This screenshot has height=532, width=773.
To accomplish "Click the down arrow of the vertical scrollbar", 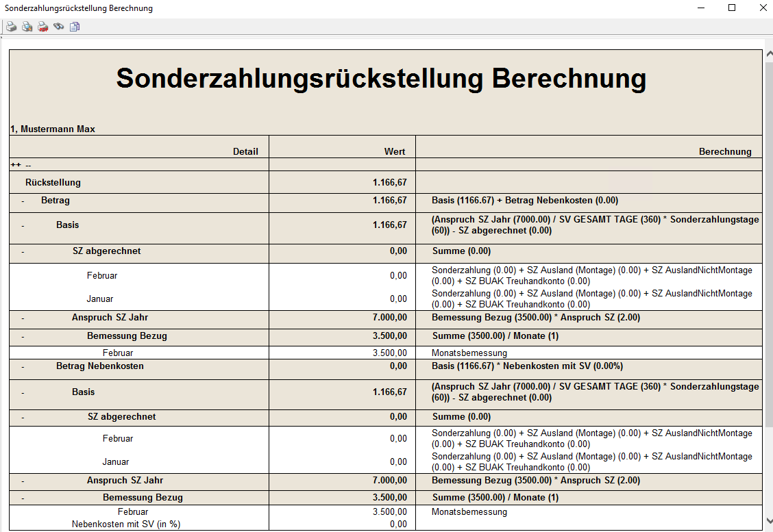I will pos(768,521).
